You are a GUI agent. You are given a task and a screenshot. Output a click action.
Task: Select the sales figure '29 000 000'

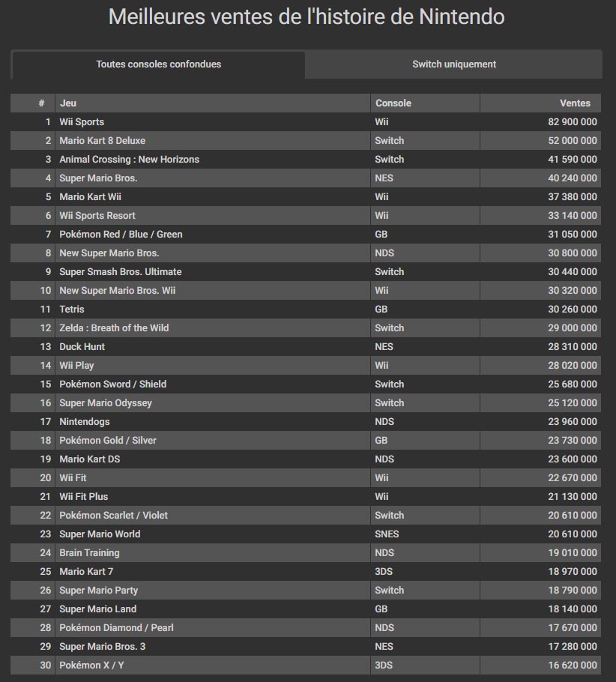[572, 328]
